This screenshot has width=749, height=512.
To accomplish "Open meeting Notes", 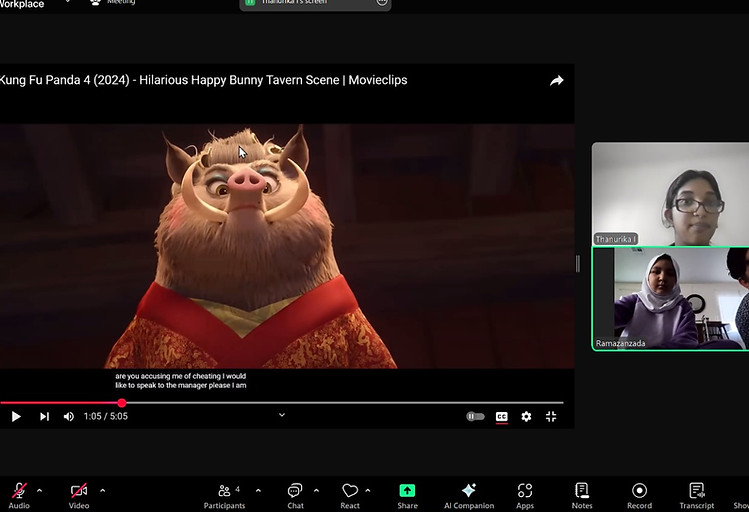I will [x=582, y=495].
